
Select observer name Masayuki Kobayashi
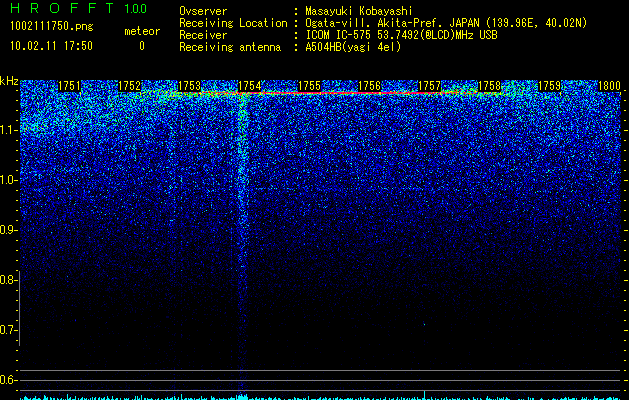[x=359, y=11]
